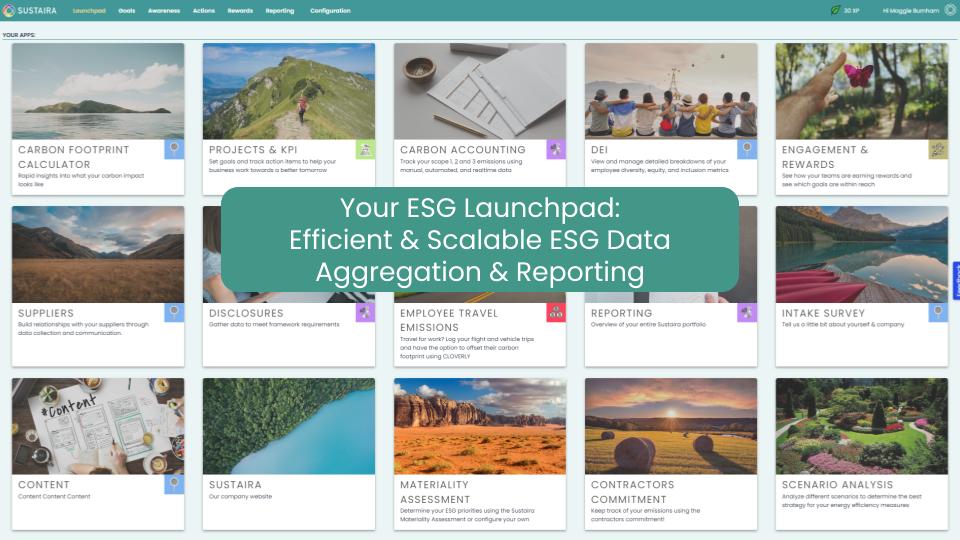The width and height of the screenshot is (960, 540).
Task: Open the Projects & KPI app title
Action: coord(253,149)
